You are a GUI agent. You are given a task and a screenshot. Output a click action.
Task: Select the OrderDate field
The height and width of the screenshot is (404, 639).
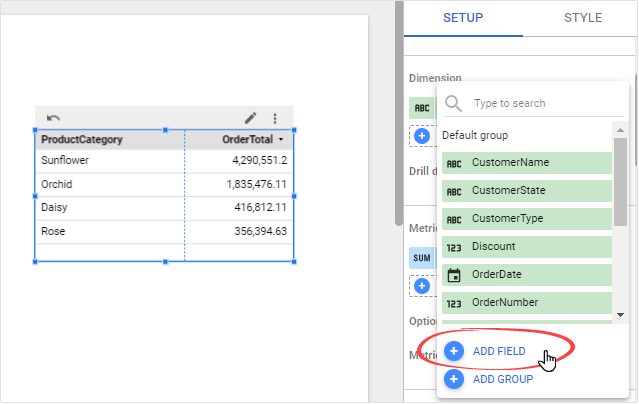tap(527, 275)
